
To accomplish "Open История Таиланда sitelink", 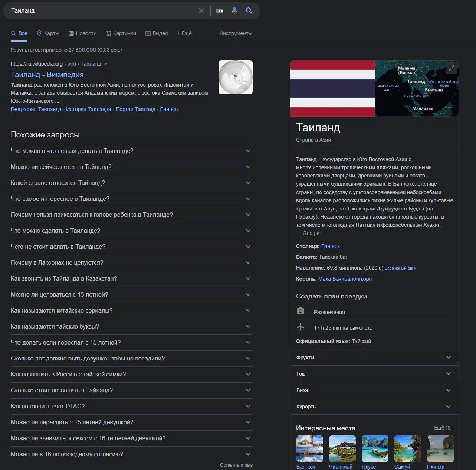I will coord(89,109).
